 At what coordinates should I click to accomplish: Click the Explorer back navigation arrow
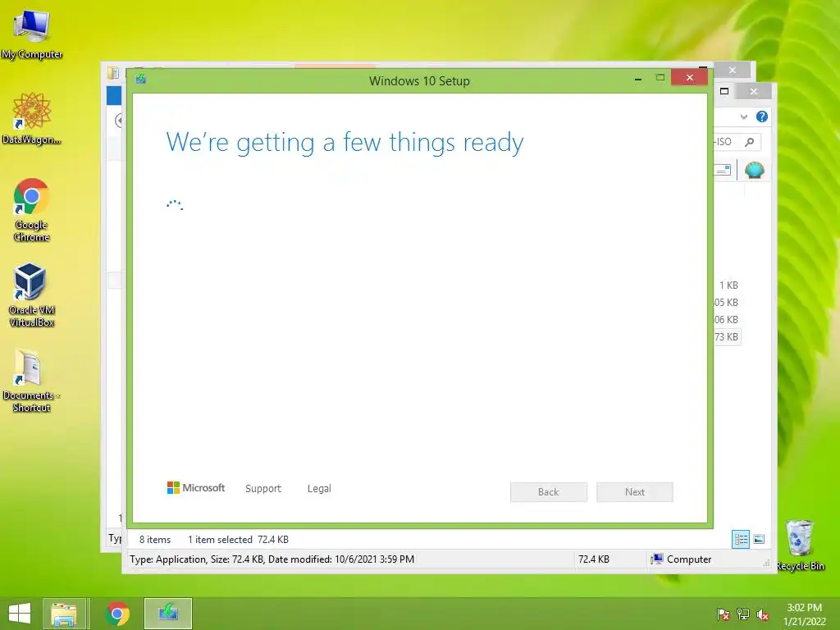pyautogui.click(x=119, y=121)
